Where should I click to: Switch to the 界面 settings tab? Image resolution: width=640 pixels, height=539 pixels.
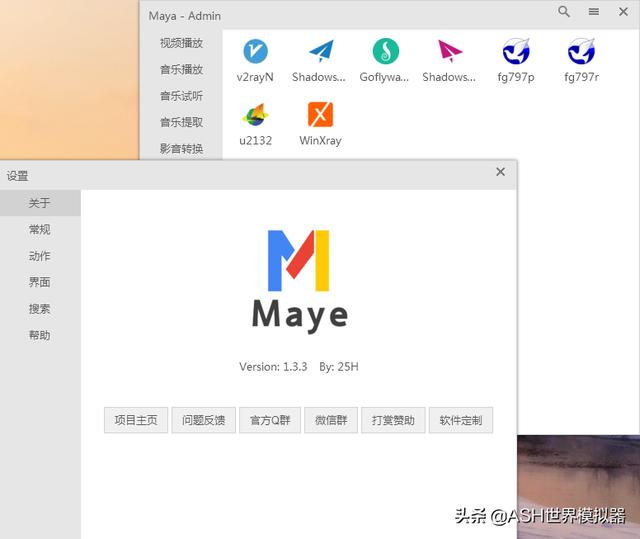click(40, 282)
